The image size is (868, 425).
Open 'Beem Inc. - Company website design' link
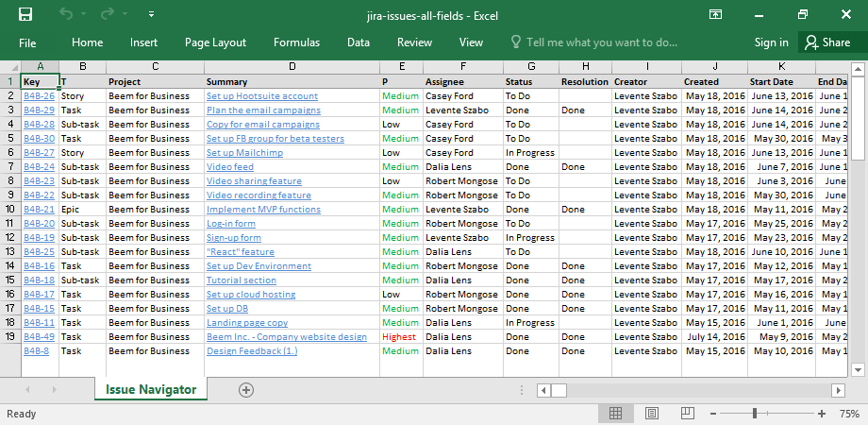click(x=287, y=336)
